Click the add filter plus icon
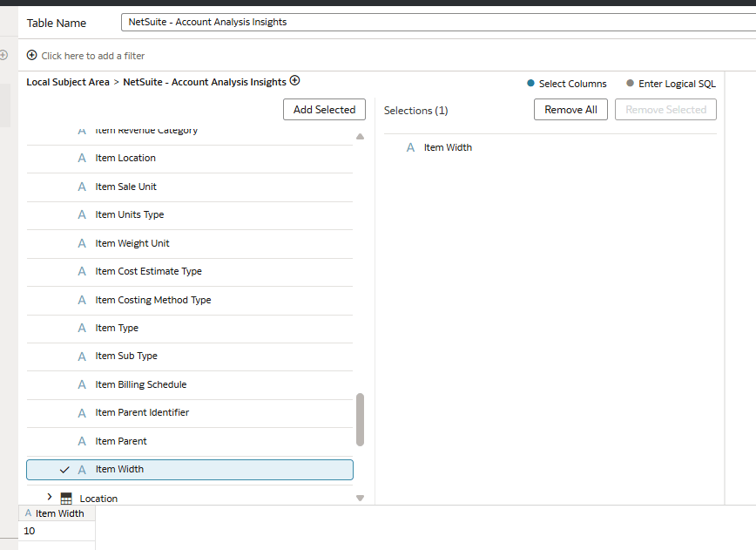This screenshot has width=756, height=550. click(32, 55)
